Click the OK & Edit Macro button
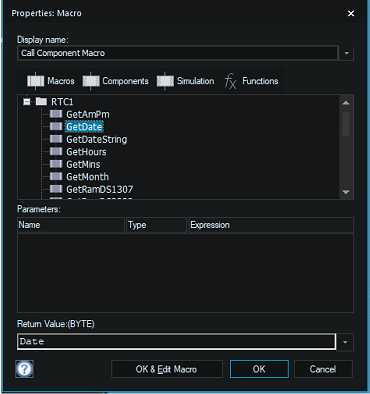 [167, 369]
